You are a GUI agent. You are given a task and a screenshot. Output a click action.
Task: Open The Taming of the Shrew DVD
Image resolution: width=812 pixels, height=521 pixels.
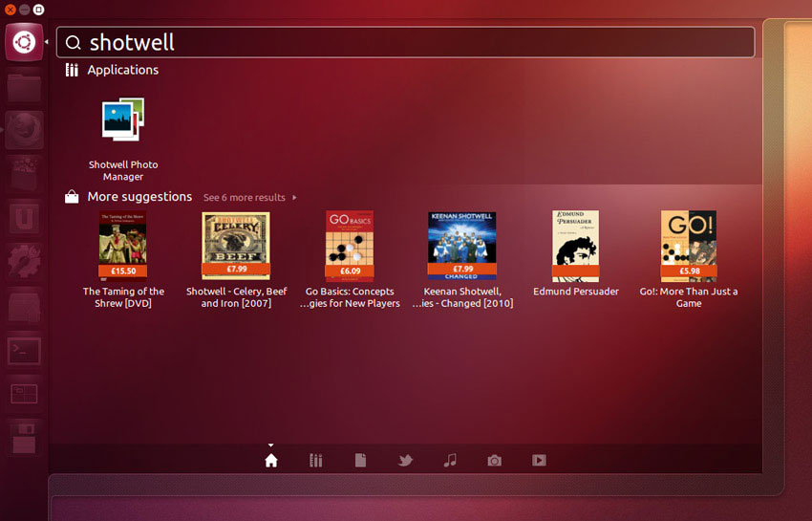pos(122,245)
